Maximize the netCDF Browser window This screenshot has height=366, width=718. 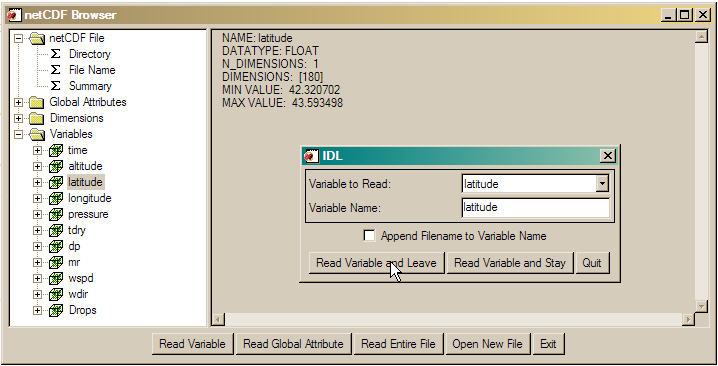(685, 15)
